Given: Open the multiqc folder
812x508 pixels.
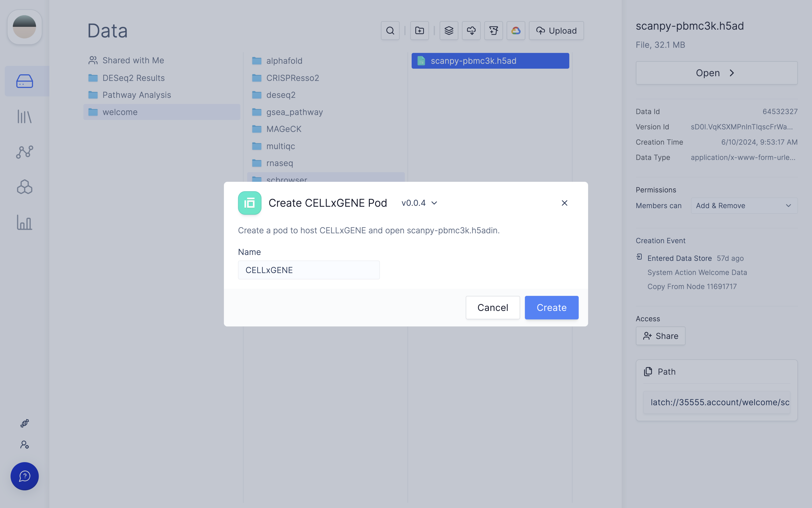Looking at the screenshot, I should click(x=326, y=146).
